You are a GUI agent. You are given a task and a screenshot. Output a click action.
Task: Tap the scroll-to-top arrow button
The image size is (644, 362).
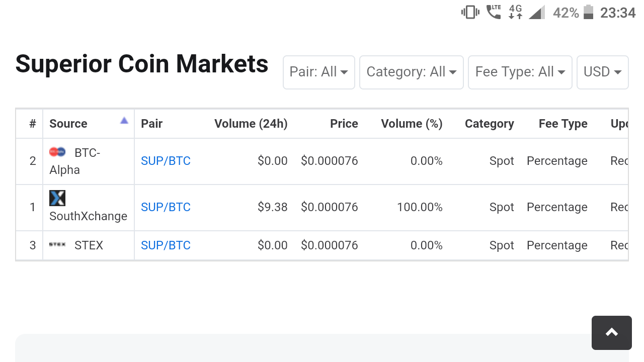pyautogui.click(x=611, y=332)
